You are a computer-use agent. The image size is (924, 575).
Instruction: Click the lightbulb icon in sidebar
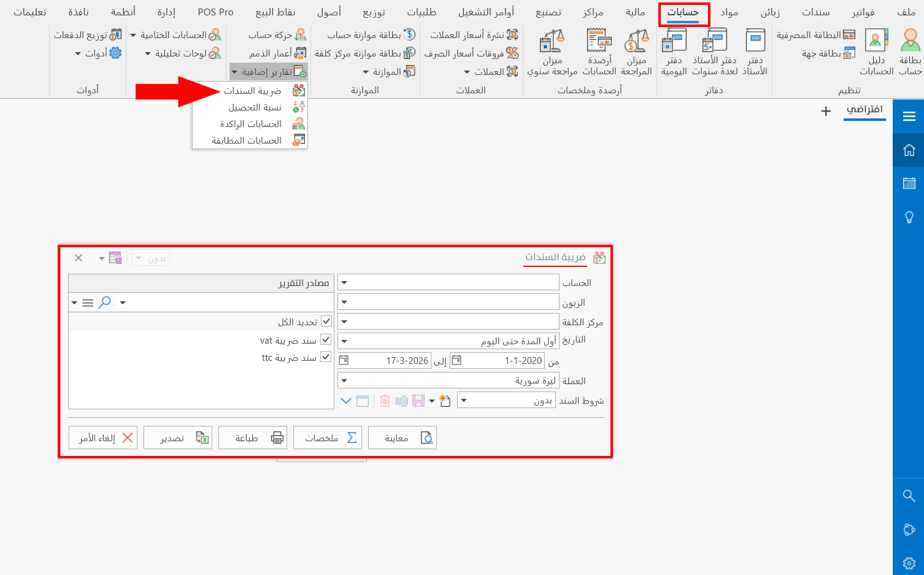909,217
